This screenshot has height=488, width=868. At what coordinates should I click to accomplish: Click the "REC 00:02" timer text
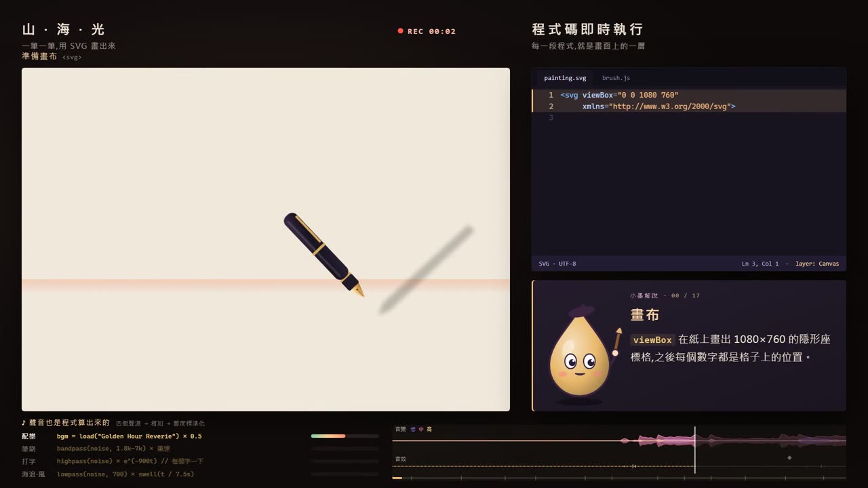click(x=432, y=31)
